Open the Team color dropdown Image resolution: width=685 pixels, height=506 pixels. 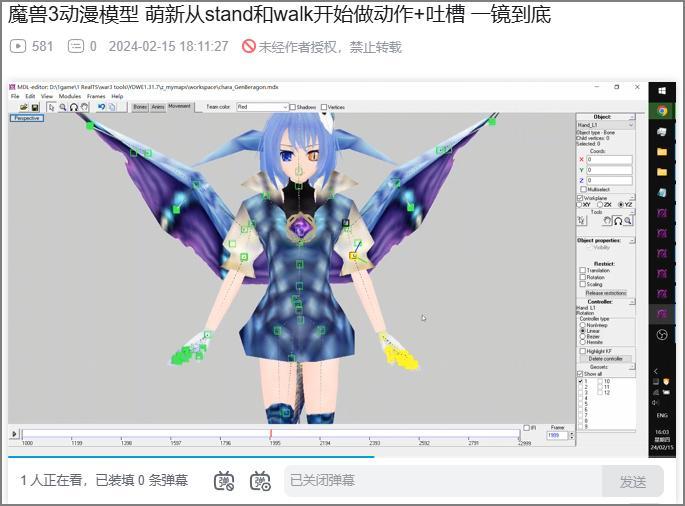pos(263,107)
